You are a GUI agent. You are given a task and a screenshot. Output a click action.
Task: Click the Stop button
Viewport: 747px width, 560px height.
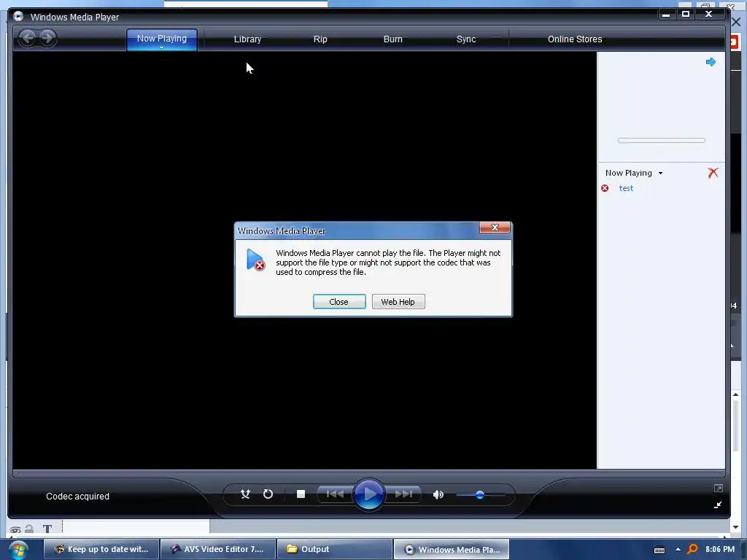pos(301,494)
